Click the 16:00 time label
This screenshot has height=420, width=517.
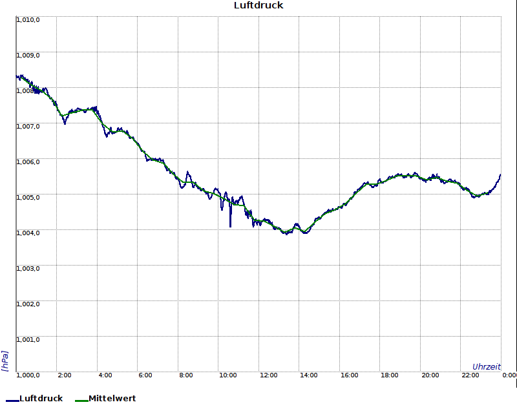click(x=349, y=375)
